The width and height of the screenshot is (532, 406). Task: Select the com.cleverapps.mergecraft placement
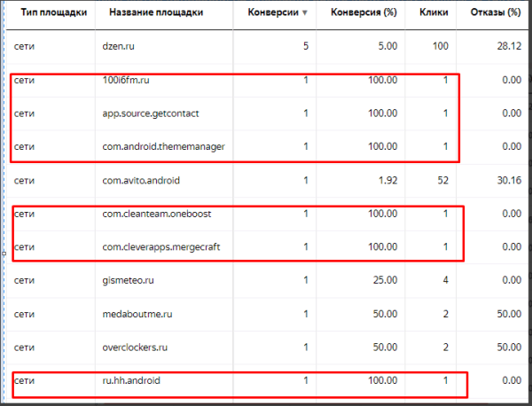pos(161,247)
